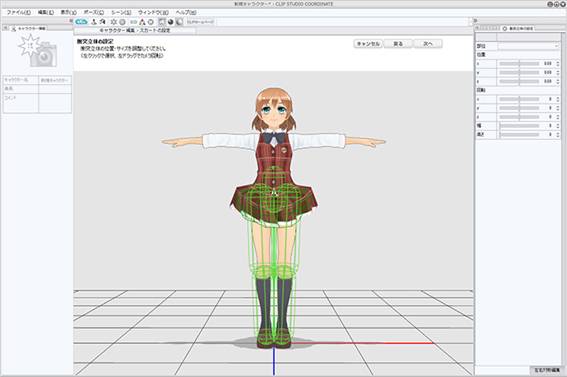Click the red cone-shaped toolbar icon
This screenshot has width=567, height=377.
coord(142,22)
